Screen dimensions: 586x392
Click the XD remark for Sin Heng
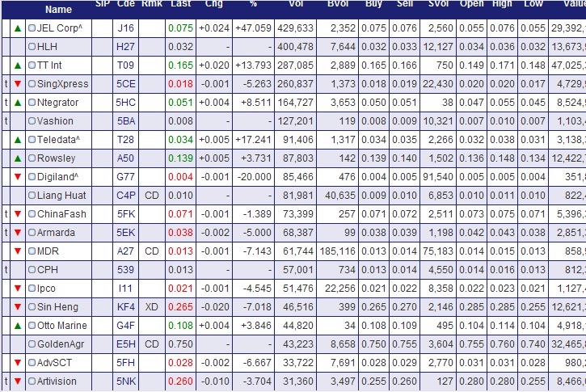pos(152,307)
